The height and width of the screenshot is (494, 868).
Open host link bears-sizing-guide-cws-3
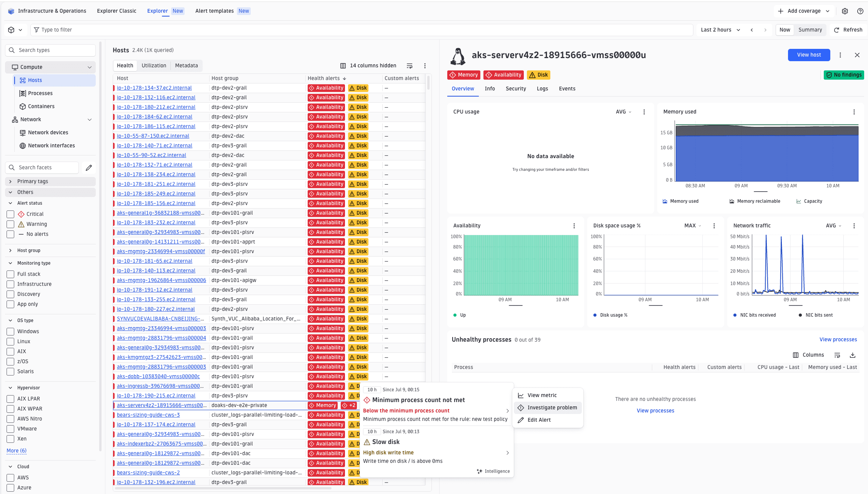pos(148,415)
